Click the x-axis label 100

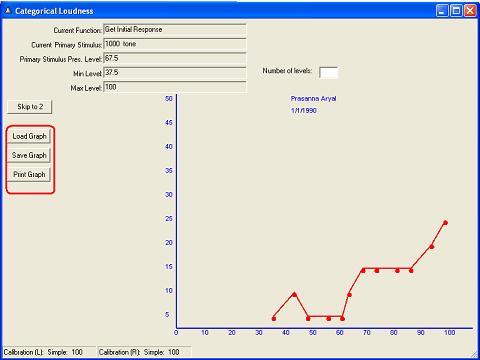pos(449,333)
